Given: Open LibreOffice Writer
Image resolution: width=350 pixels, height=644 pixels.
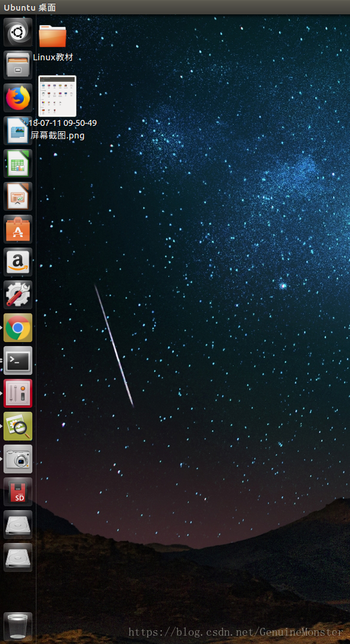Looking at the screenshot, I should (x=18, y=130).
